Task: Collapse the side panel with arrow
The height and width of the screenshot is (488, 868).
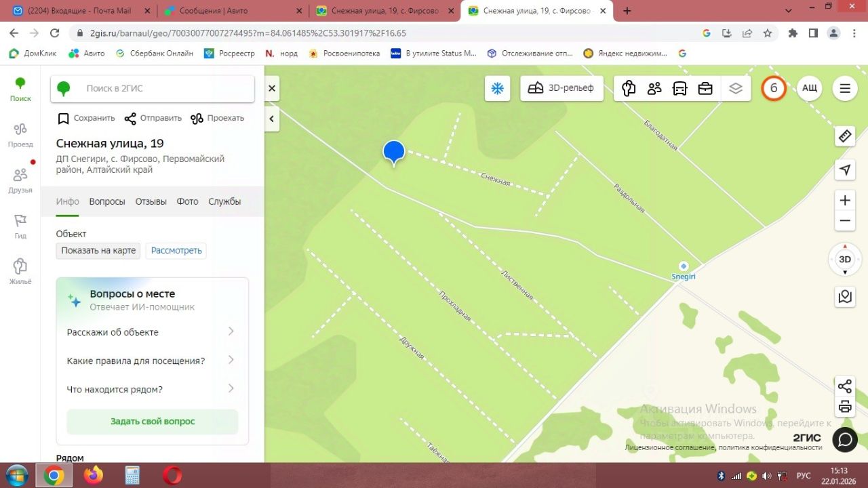Action: [271, 119]
